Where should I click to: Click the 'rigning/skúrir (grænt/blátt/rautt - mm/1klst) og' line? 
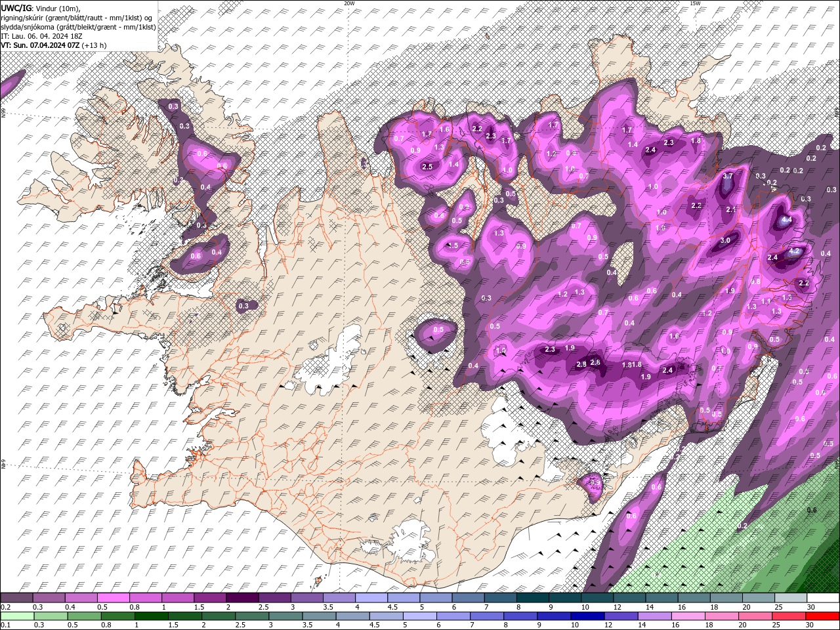(x=77, y=17)
